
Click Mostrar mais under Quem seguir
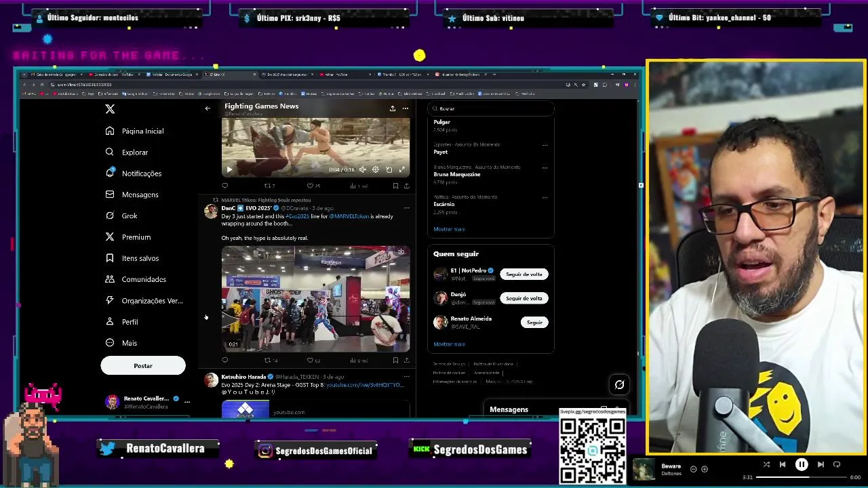coord(449,344)
